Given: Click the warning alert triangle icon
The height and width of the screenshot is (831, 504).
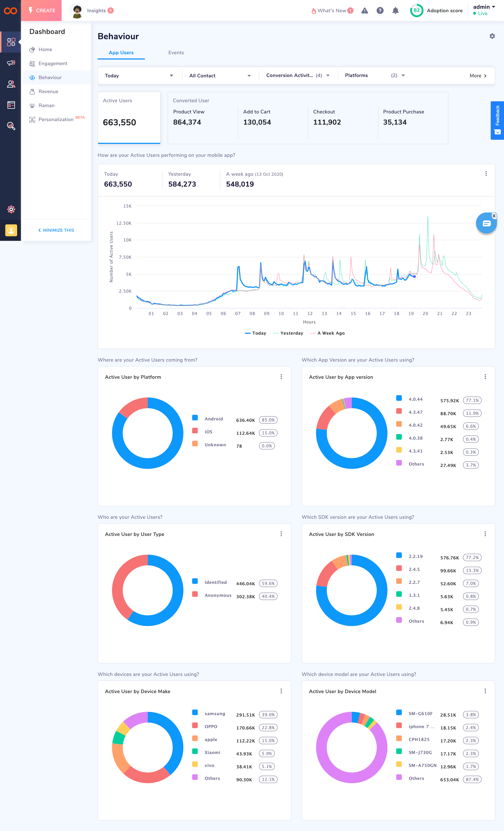Looking at the screenshot, I should click(364, 11).
